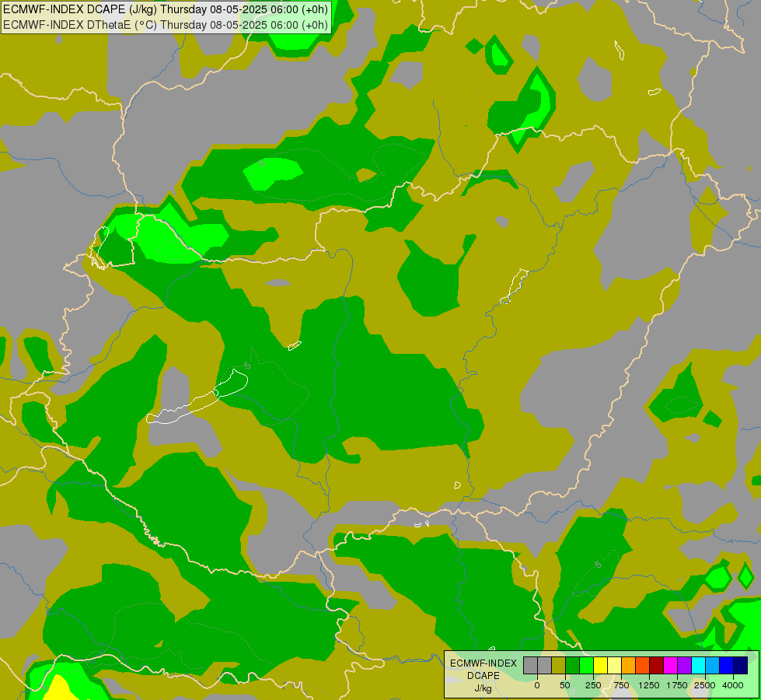This screenshot has height=700, width=761.
Task: Click the saturated yellow legend swatch
Action: point(600,665)
